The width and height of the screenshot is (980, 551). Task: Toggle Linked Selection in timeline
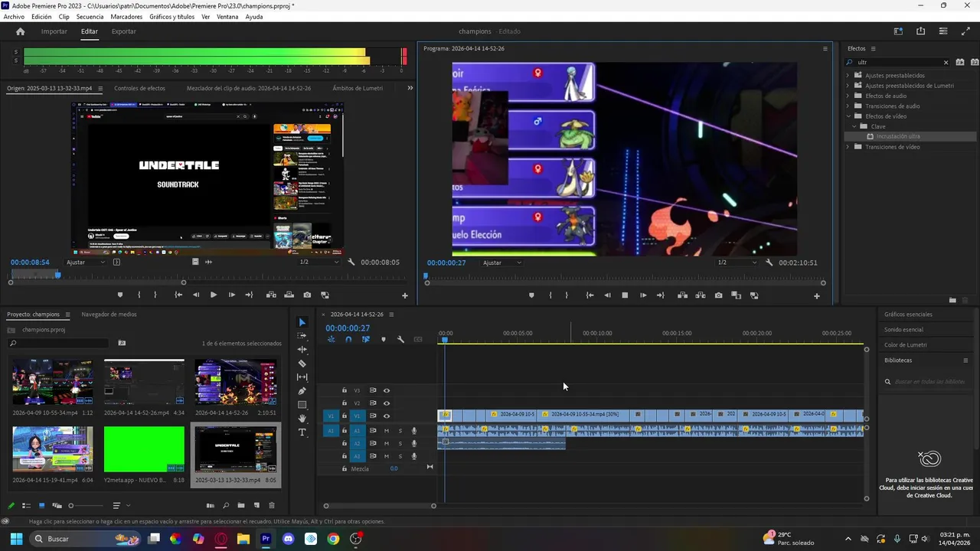tap(366, 339)
